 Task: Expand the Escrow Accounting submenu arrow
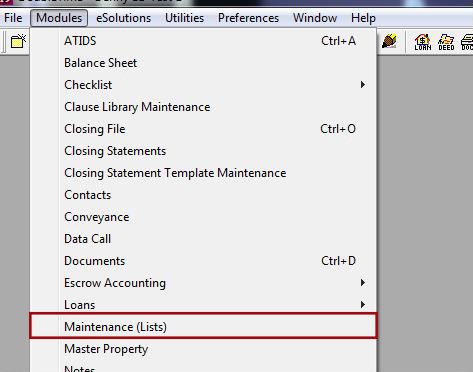tap(363, 283)
